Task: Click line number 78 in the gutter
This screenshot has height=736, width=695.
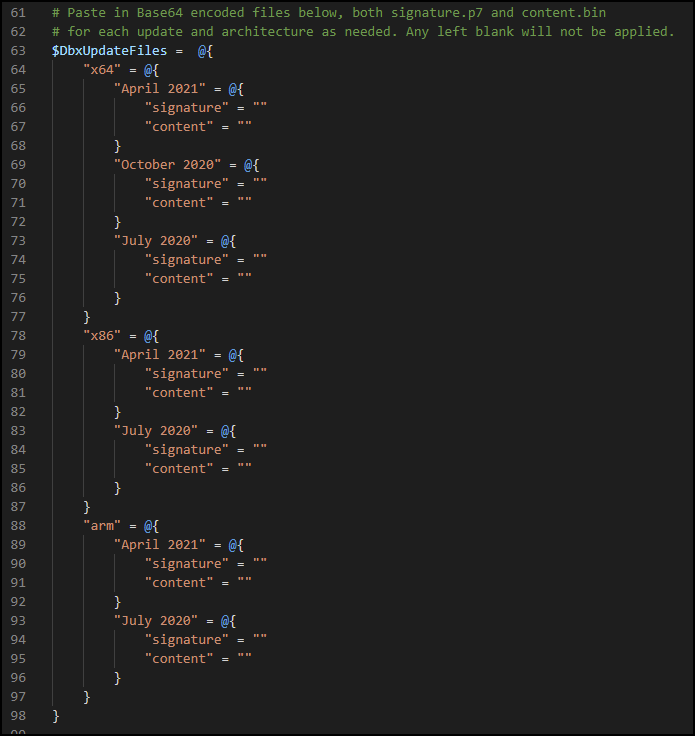Action: 19,336
